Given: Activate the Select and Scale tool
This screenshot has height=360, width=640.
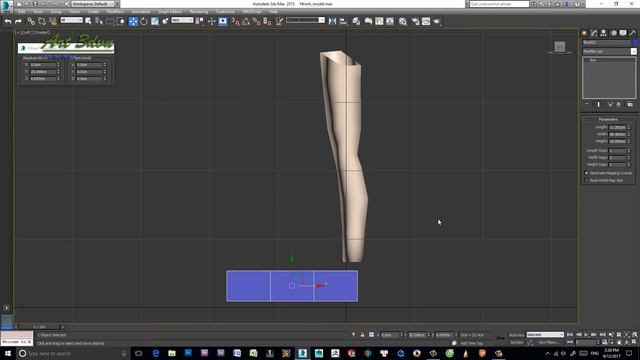Looking at the screenshot, I should click(x=155, y=21).
